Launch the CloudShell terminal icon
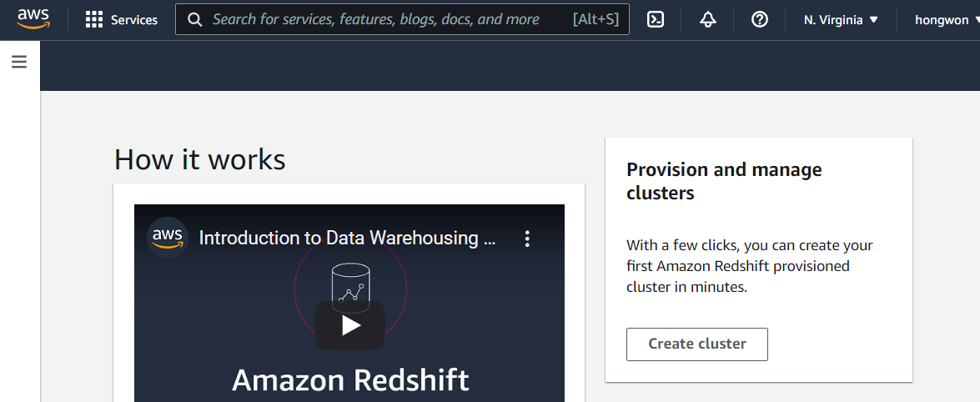Screen dimensions: 980x402 tap(656, 19)
